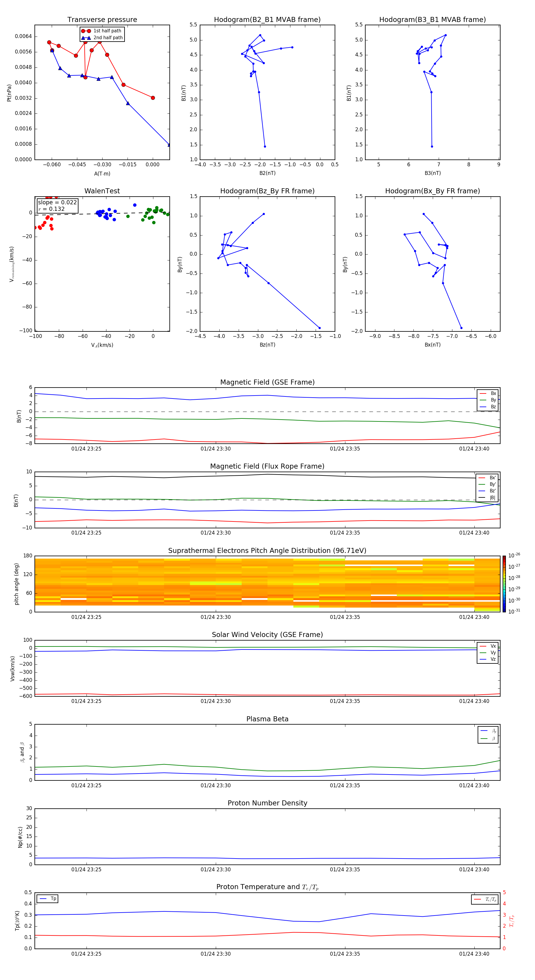Click the Suprathermal Electrons Pitch Angle Distribution title
The width and height of the screenshot is (535, 980).
pos(267,551)
